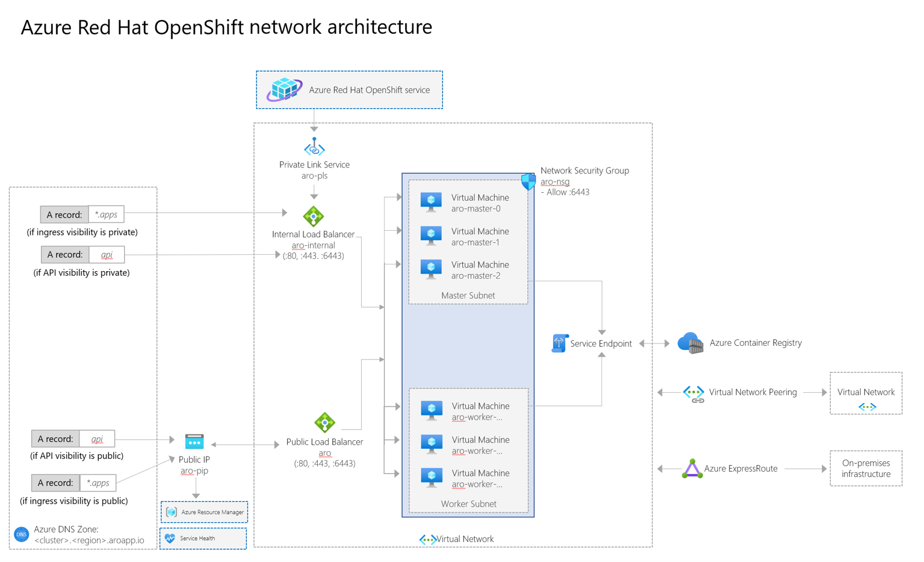Viewport: 924px width, 562px height.
Task: Click the Virtual Network icon at diagram bottom
Action: click(428, 539)
